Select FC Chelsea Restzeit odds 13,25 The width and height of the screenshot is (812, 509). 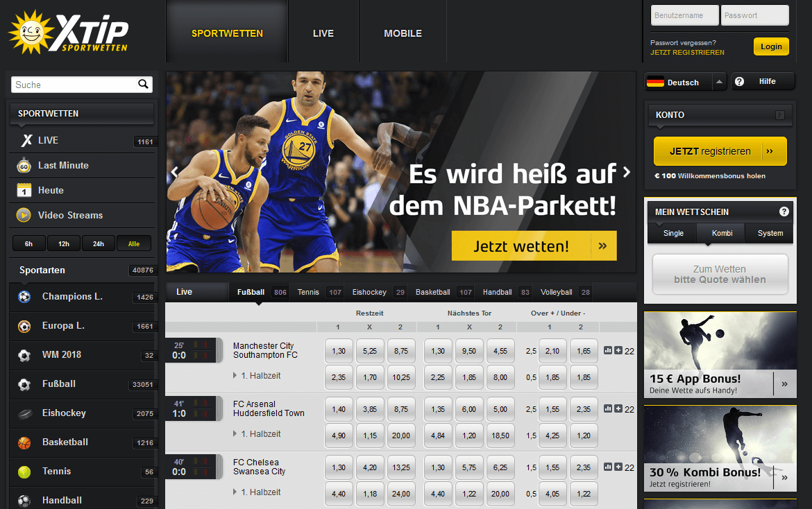click(x=401, y=468)
